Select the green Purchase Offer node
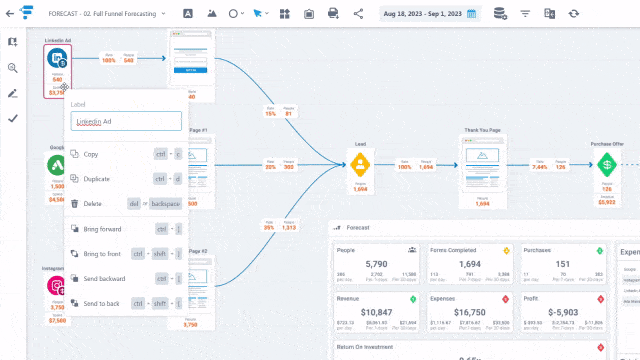 point(607,165)
